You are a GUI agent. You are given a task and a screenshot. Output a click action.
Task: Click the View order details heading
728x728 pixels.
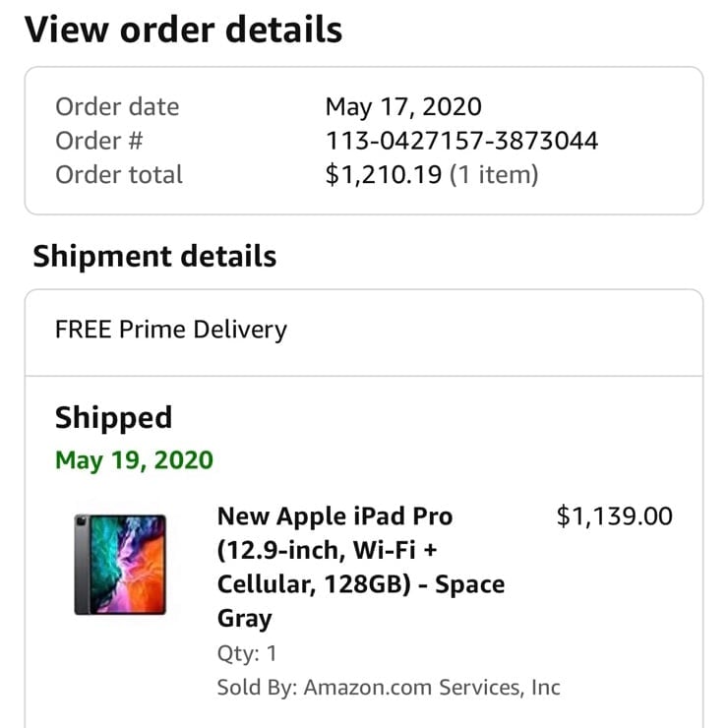click(183, 30)
